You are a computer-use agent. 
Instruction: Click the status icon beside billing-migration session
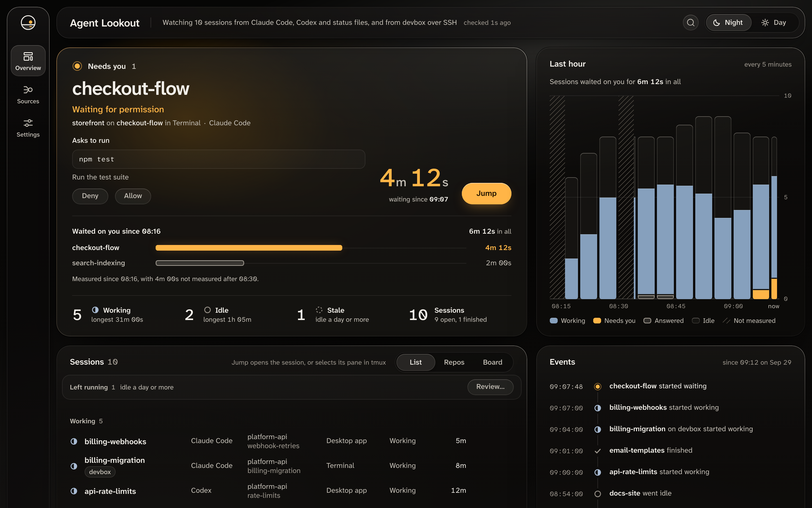(x=74, y=466)
